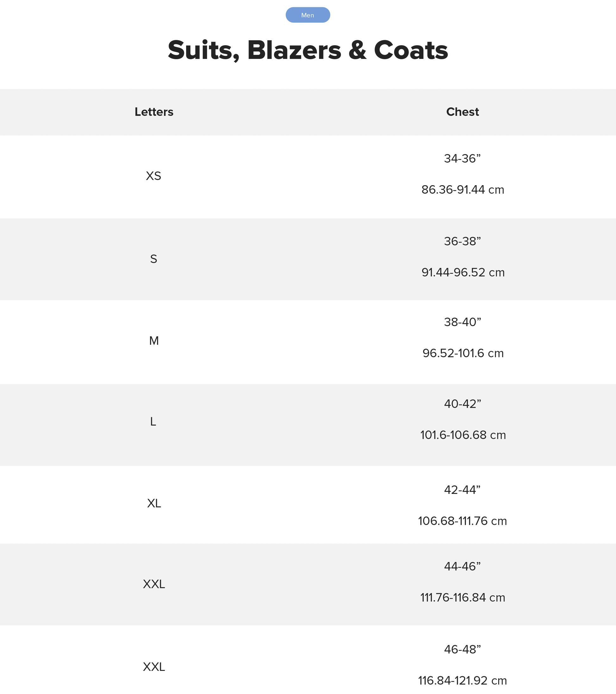Click the Suits, Blazers & Coats heading
The height and width of the screenshot is (694, 616).
pyautogui.click(x=307, y=50)
